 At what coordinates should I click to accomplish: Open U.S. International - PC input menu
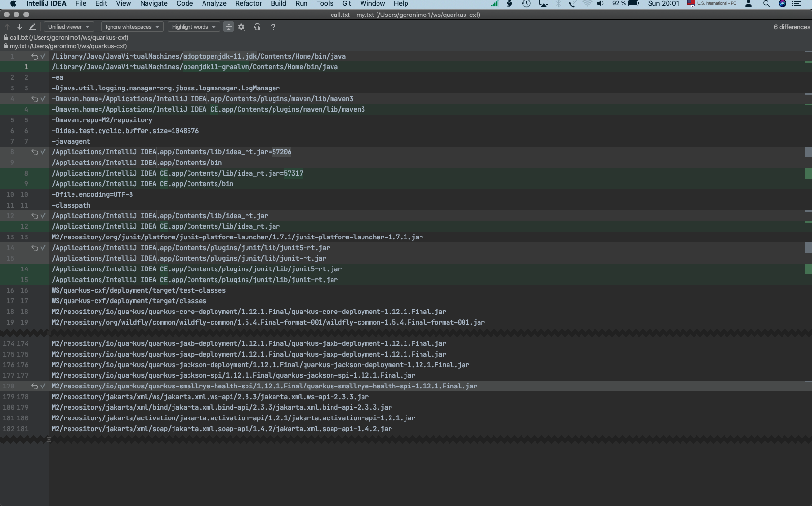[712, 4]
